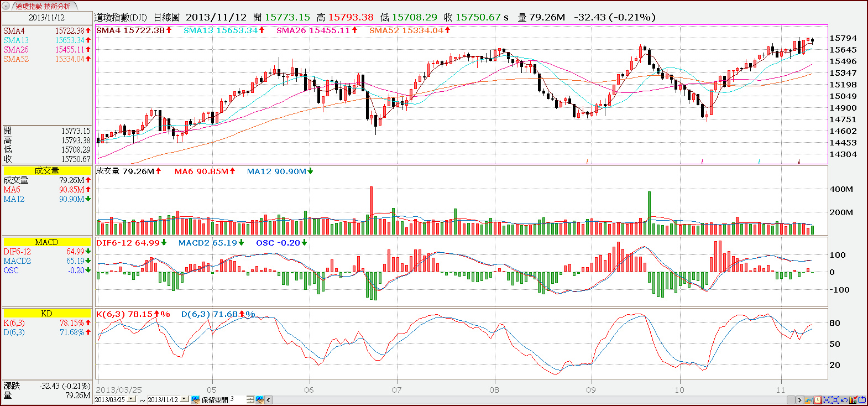Image resolution: width=868 pixels, height=406 pixels.
Task: Click the bar chart with checkmark icon
Action: click(853, 399)
